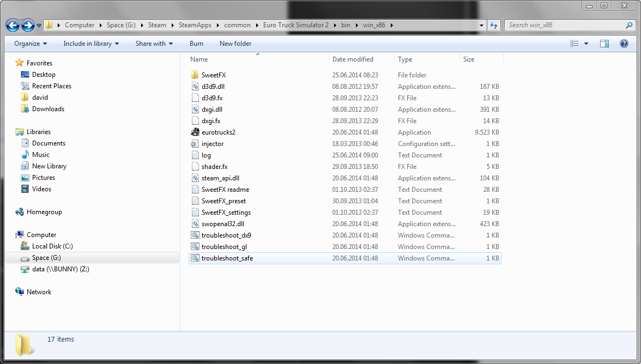Screen dimensions: 641x364
Task: Open Recent Places under Favorites
Action: pyautogui.click(x=51, y=86)
